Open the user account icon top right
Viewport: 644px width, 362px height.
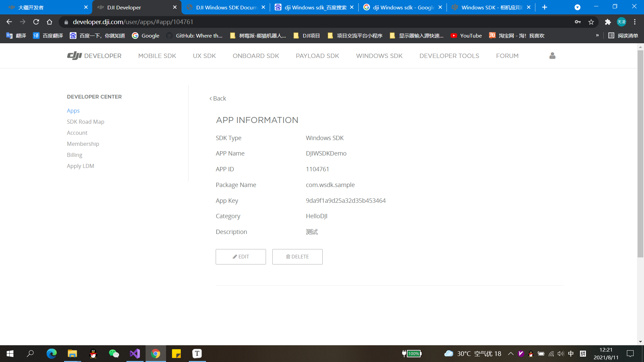pyautogui.click(x=552, y=56)
